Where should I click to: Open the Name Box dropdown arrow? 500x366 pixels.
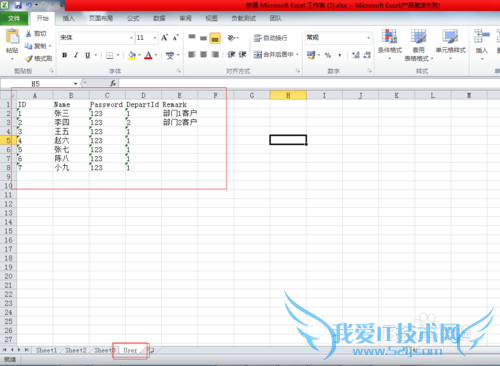[x=76, y=83]
